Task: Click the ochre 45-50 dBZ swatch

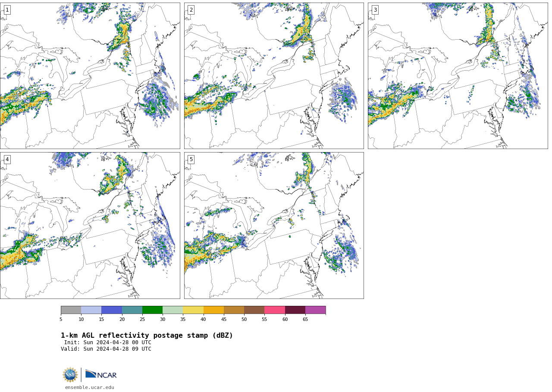Action: pyautogui.click(x=234, y=310)
